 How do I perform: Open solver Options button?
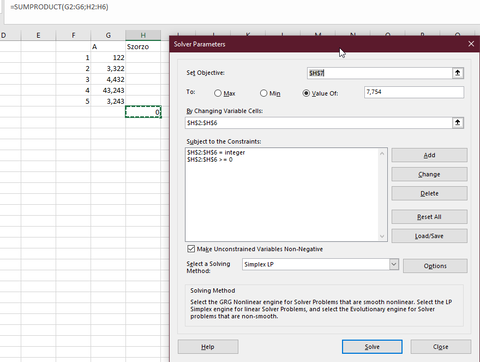(435, 266)
